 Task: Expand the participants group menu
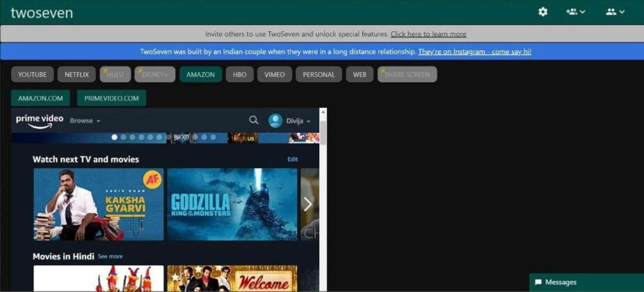point(615,12)
